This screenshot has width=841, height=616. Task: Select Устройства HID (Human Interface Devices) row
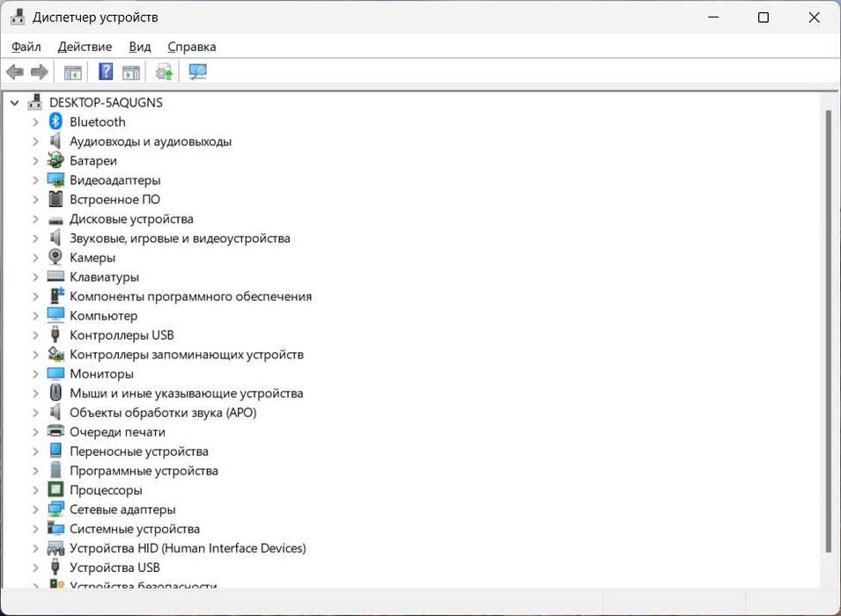tap(188, 548)
